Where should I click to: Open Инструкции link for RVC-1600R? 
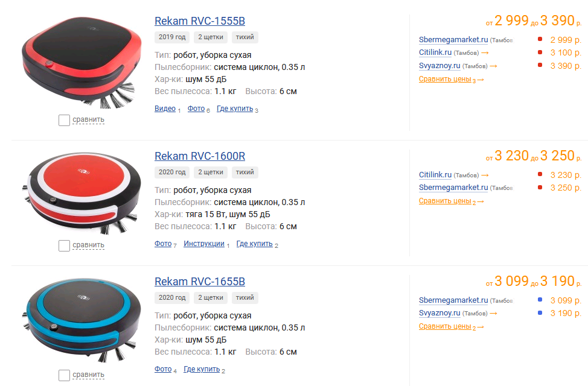[204, 244]
